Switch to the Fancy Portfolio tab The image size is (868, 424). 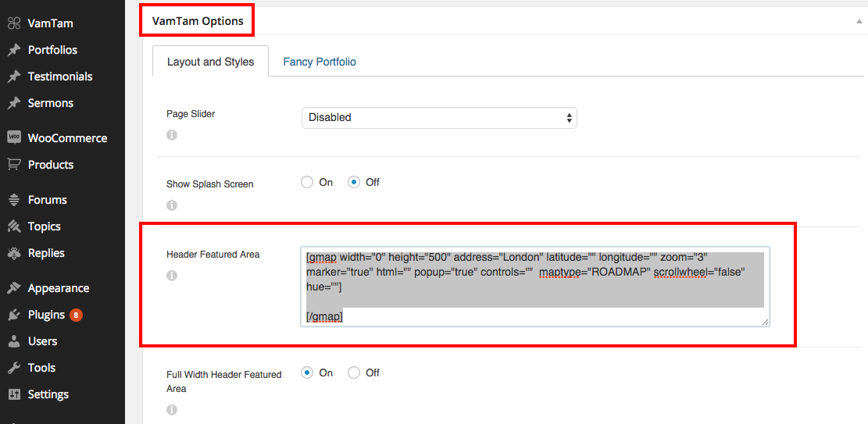pos(320,62)
